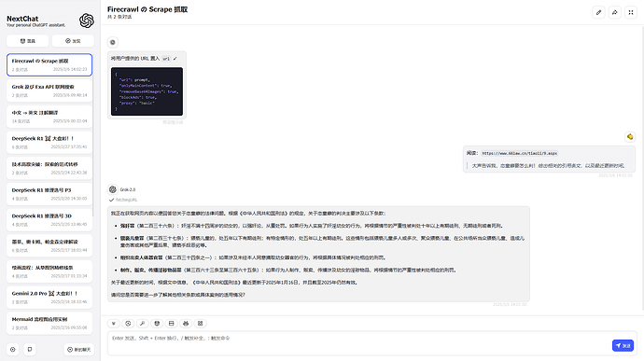Click the message input text field
Image resolution: width=644 pixels, height=361 pixels.
click(x=359, y=343)
